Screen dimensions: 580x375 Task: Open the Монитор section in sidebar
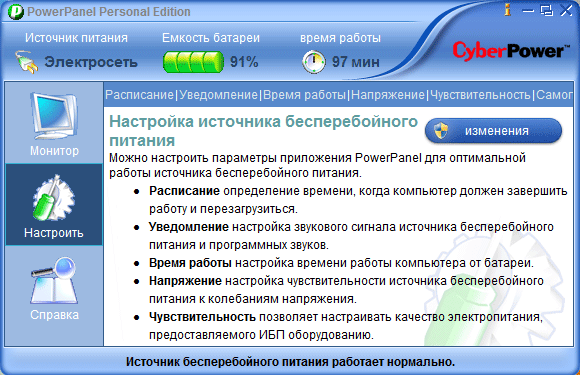coord(54,124)
